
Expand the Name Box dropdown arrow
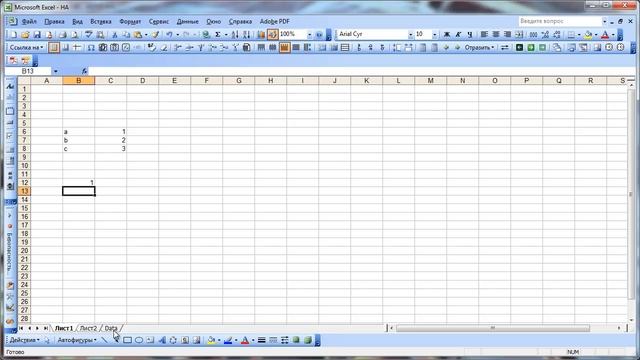pyautogui.click(x=56, y=71)
